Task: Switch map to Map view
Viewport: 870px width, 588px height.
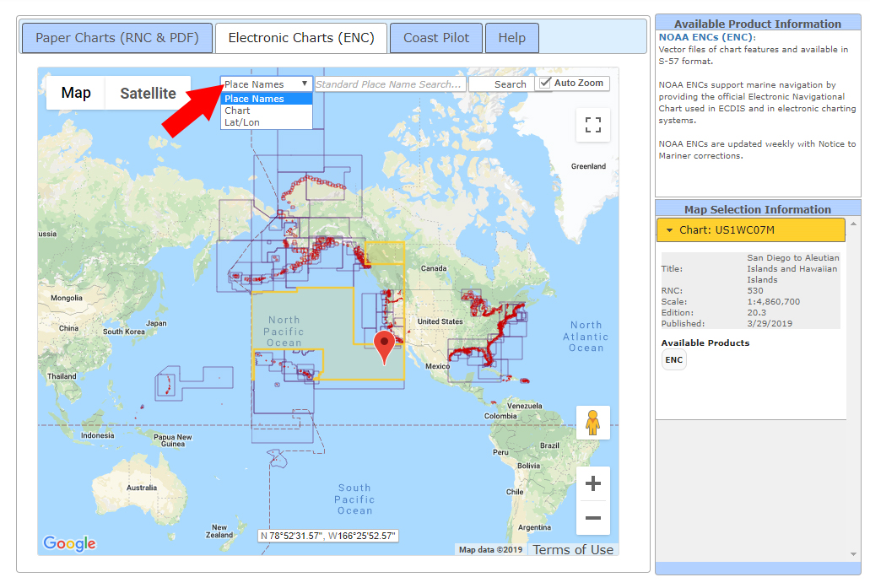Action: 76,93
